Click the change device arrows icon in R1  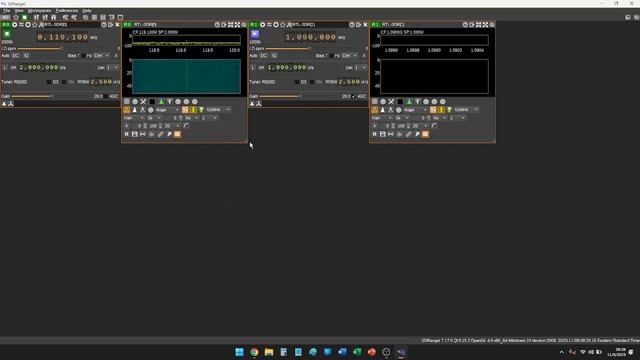[x=269, y=25]
